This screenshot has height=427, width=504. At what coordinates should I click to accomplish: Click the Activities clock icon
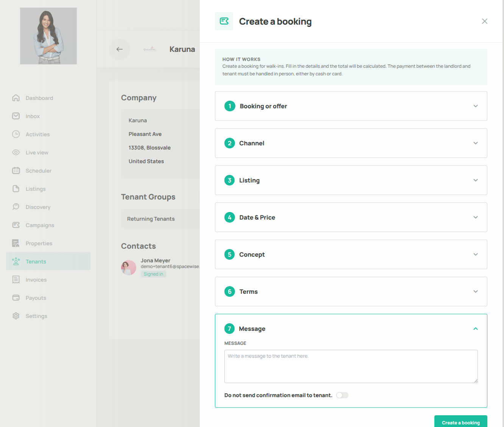click(x=16, y=134)
